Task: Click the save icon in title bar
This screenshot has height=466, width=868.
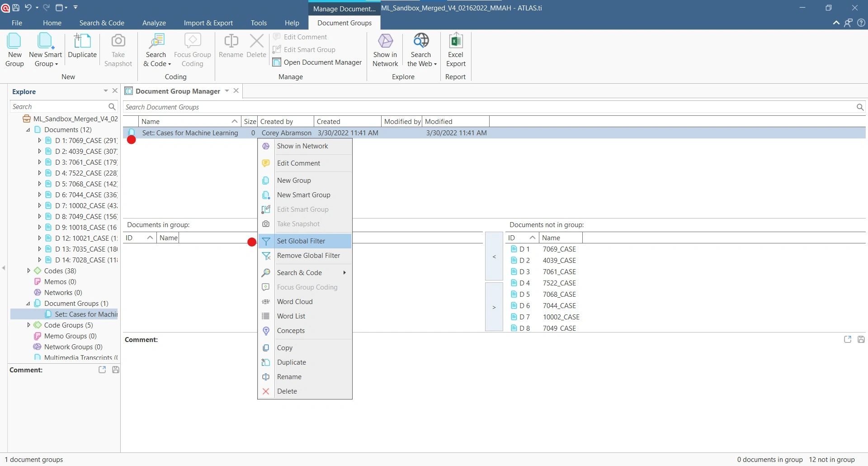Action: [16, 8]
